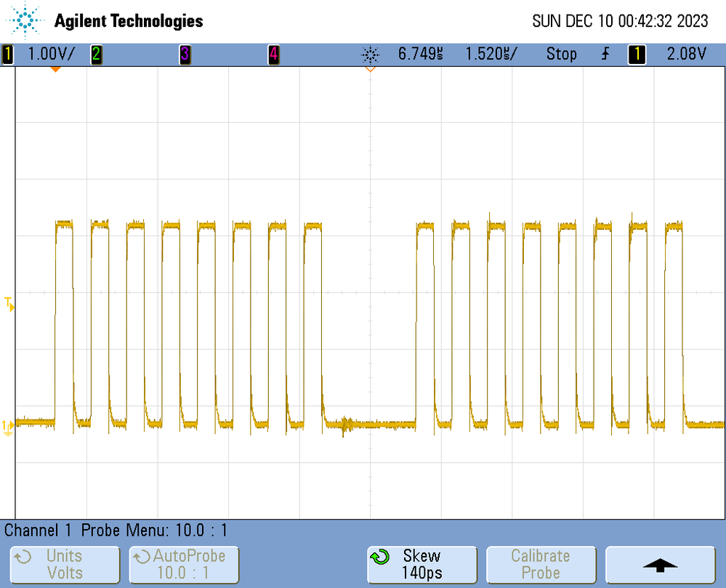Click the 1.520 µs/ timebase readout

[x=491, y=55]
